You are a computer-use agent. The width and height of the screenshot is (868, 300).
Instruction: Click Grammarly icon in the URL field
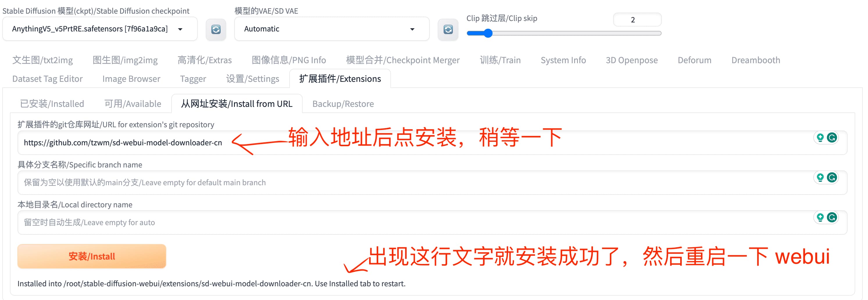point(832,137)
